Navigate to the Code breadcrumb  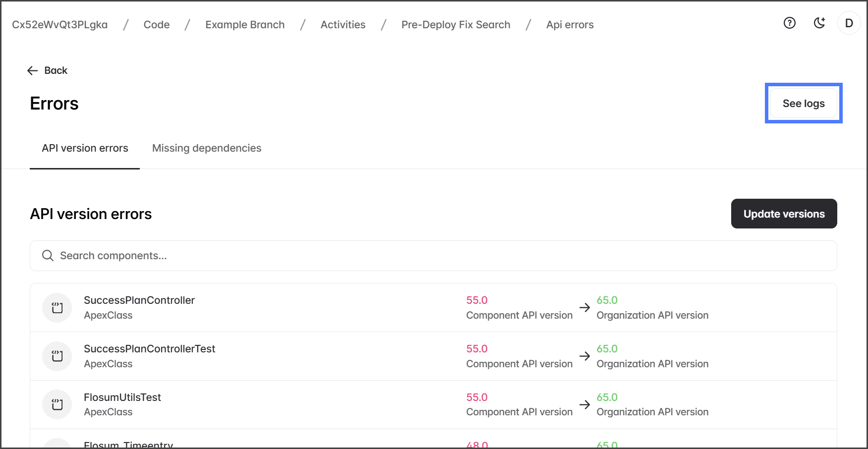point(156,25)
